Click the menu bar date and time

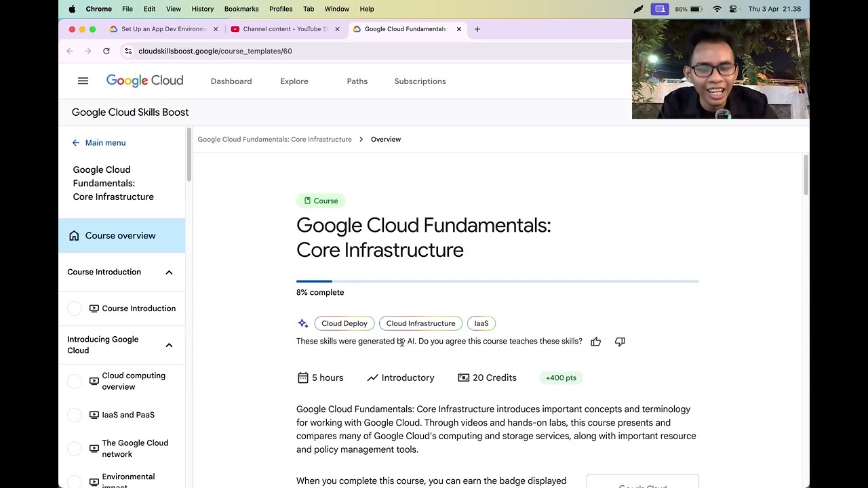(774, 9)
